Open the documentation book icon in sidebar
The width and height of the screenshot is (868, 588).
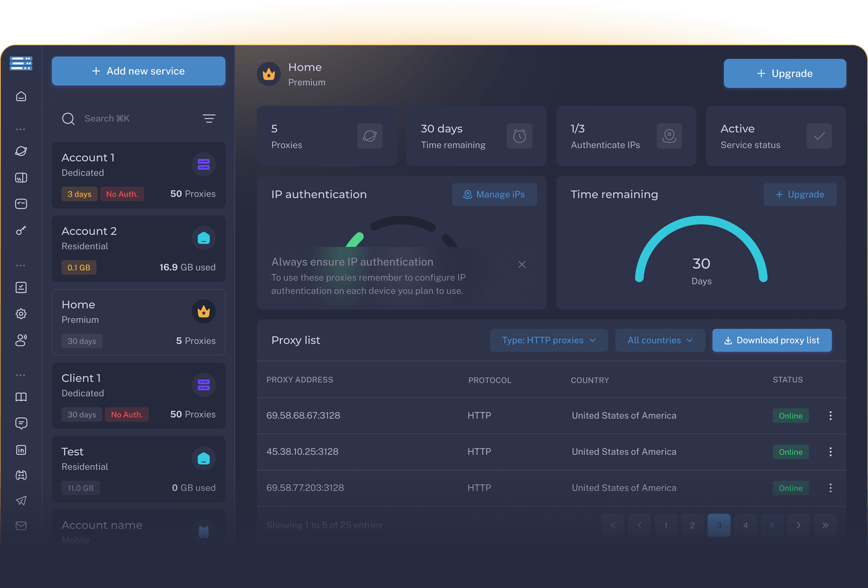[21, 397]
